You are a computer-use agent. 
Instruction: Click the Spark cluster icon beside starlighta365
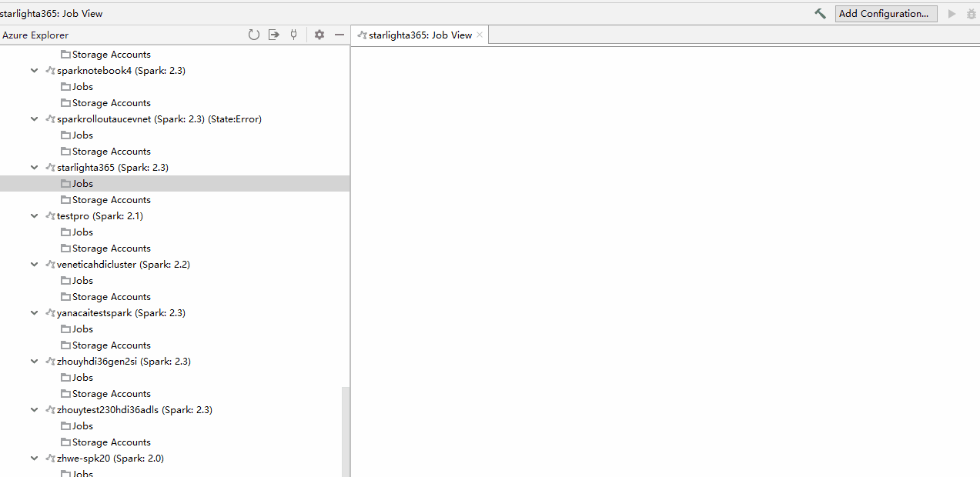click(48, 167)
